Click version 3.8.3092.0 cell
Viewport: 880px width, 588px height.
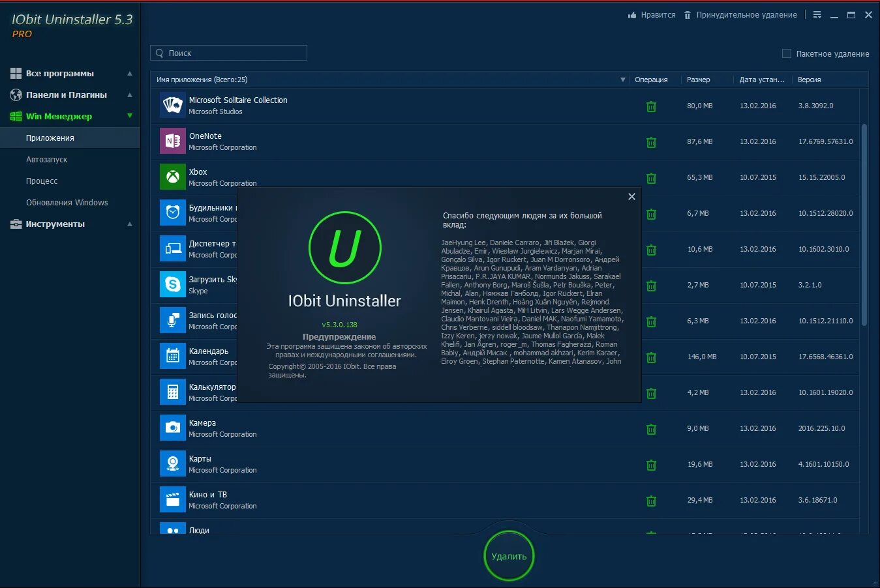[815, 106]
